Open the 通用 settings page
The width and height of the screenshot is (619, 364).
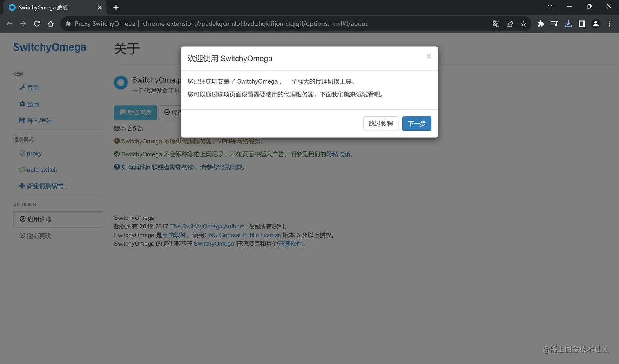coord(33,104)
